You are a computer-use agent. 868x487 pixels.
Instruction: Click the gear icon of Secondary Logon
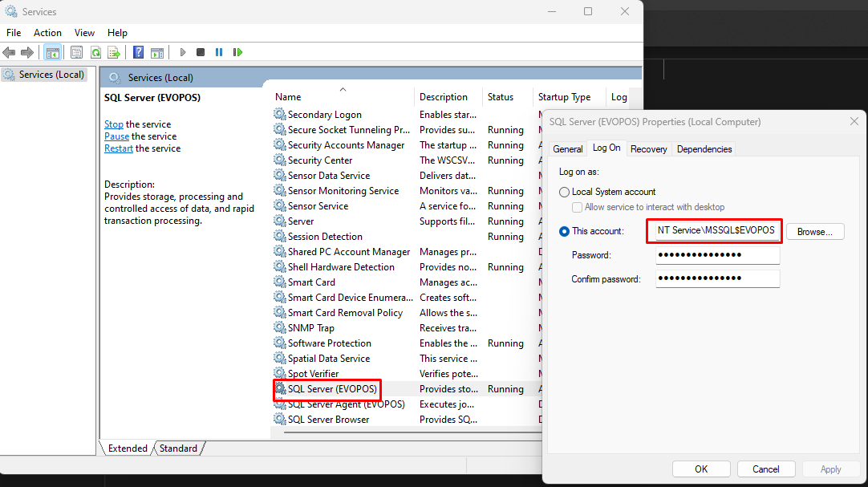point(280,115)
